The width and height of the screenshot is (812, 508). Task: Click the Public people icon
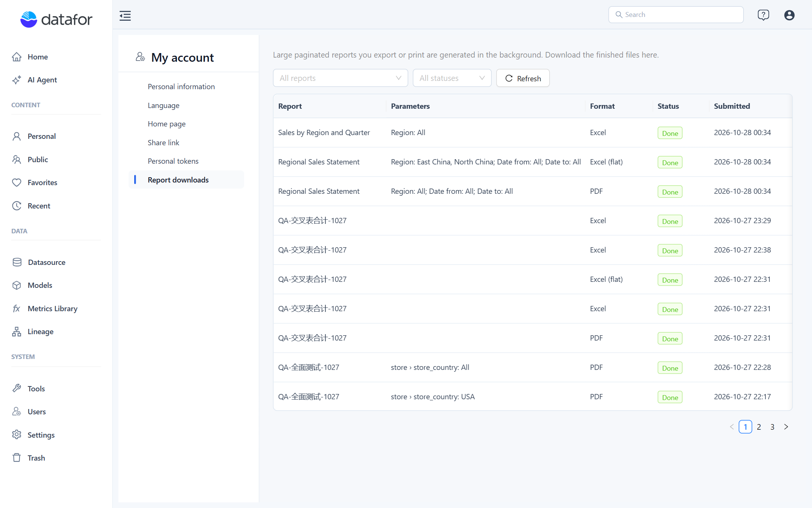click(x=17, y=160)
